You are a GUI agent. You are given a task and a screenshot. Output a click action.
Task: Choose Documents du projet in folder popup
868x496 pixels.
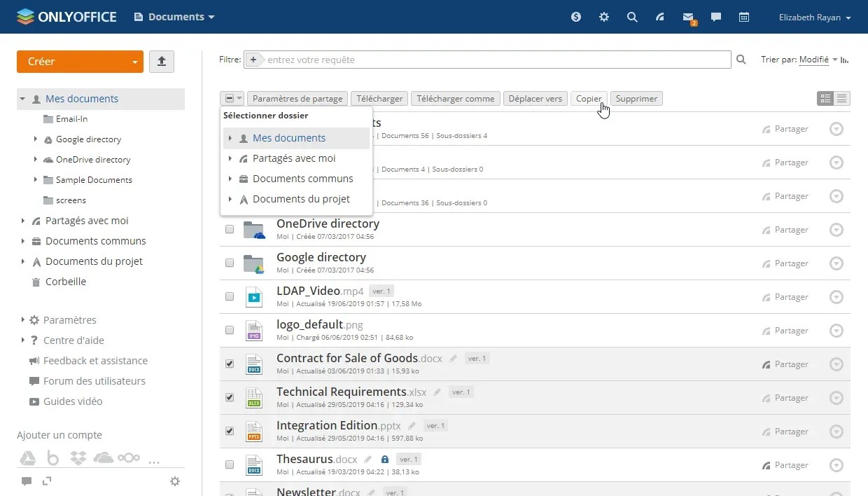(301, 199)
